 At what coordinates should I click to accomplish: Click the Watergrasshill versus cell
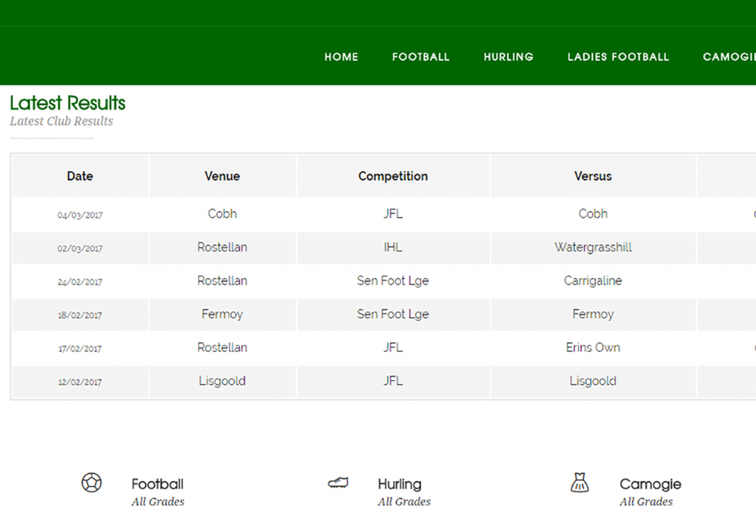tap(593, 247)
